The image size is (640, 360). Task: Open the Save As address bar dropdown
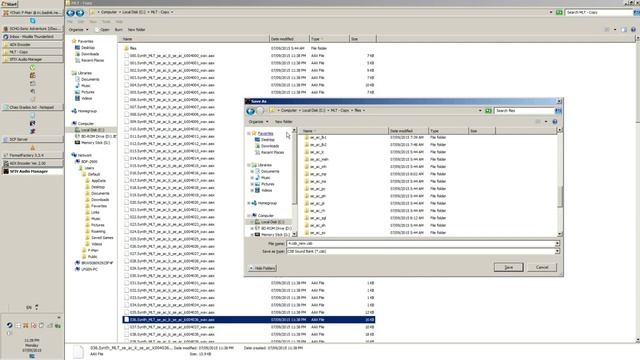480,111
